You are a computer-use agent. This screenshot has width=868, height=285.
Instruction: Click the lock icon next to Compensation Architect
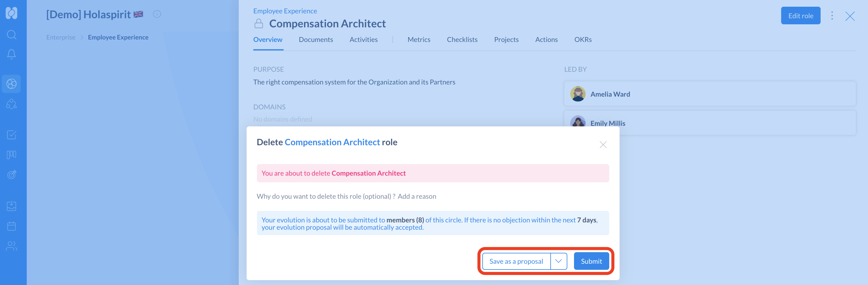coord(259,24)
